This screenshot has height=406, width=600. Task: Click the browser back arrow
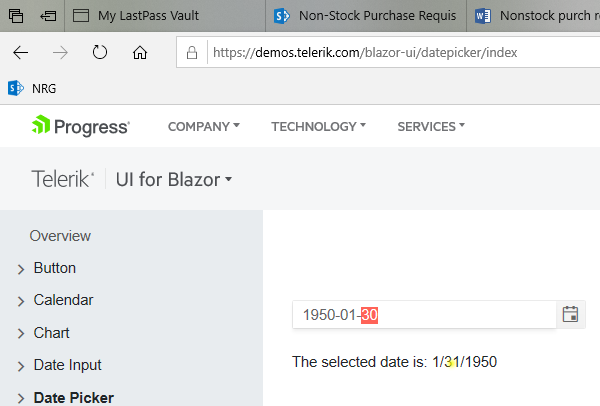21,52
